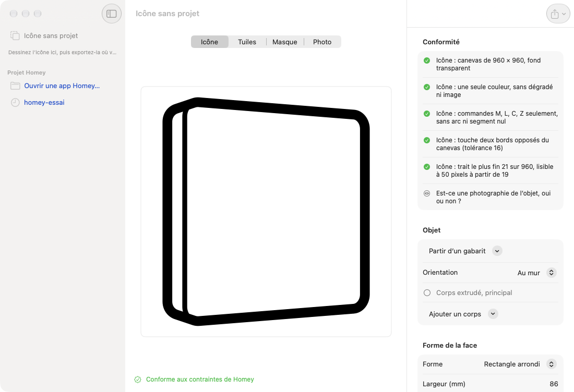Click the Objet section heading

pyautogui.click(x=432, y=230)
